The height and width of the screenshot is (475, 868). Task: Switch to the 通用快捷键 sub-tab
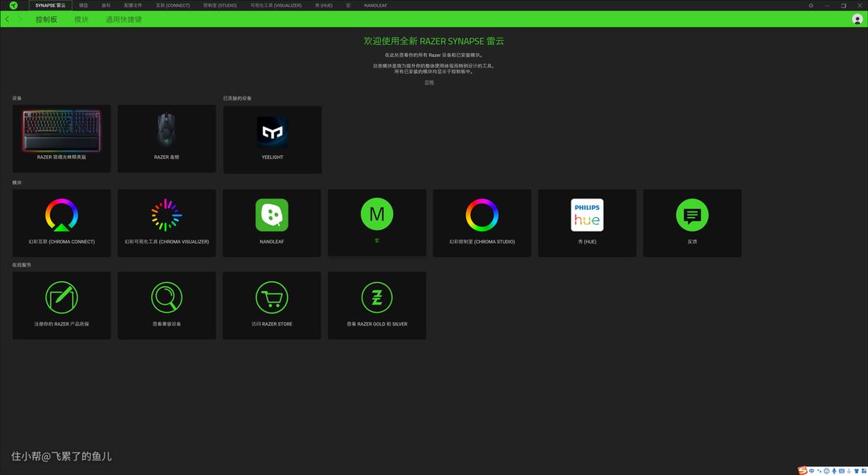[x=123, y=19]
